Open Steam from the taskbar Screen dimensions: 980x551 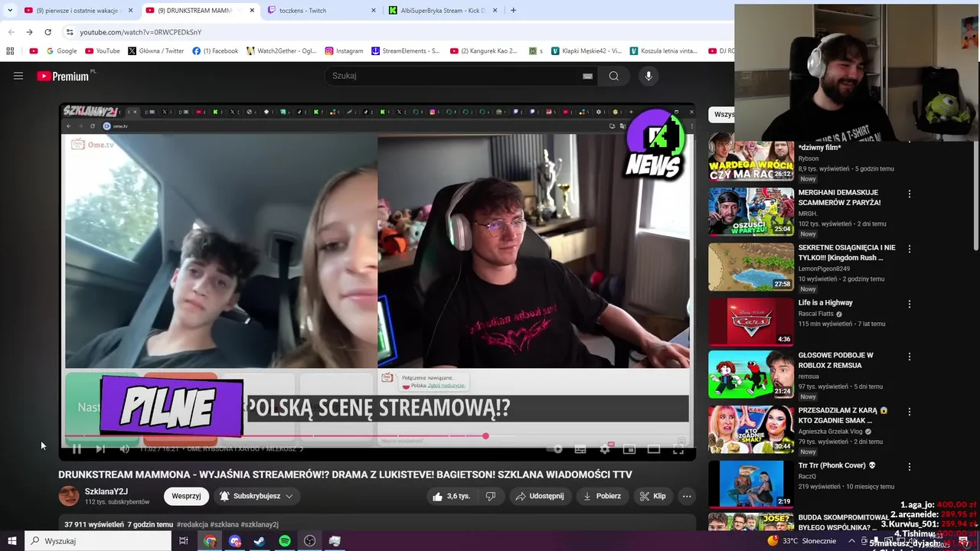click(x=260, y=541)
